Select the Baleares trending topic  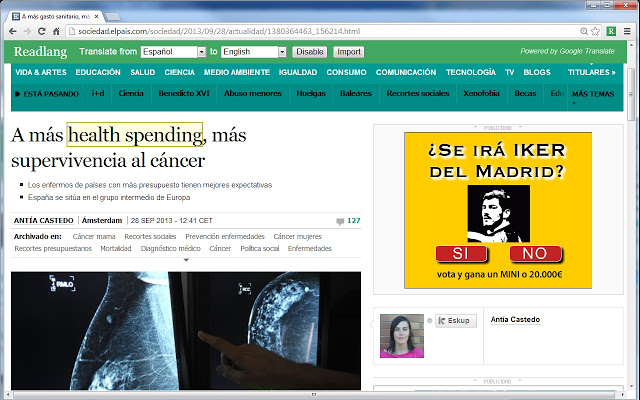(x=356, y=93)
